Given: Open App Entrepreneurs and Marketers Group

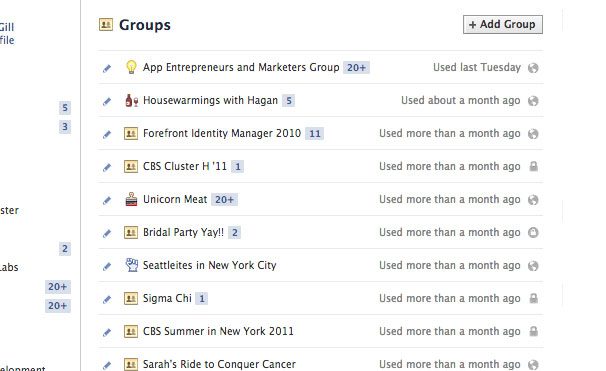Looking at the screenshot, I should [x=241, y=67].
